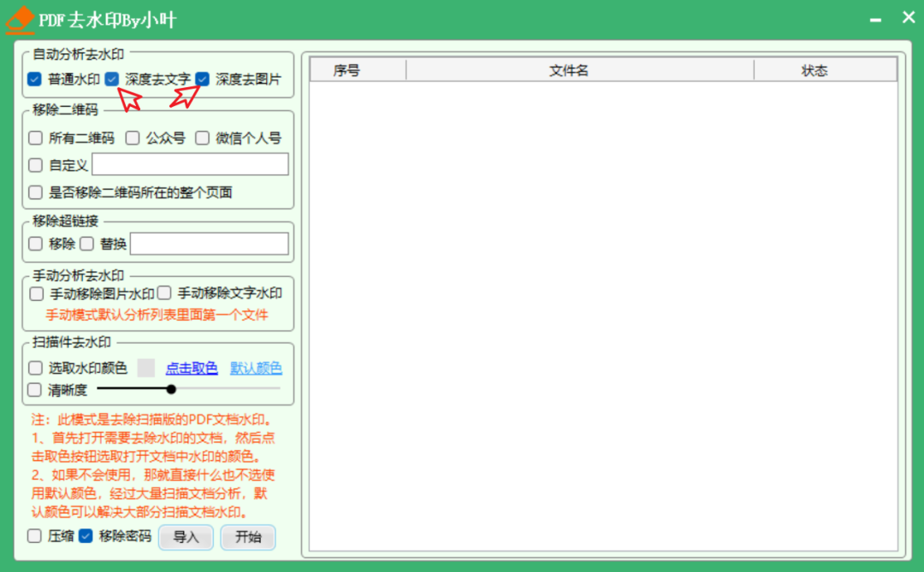This screenshot has width=924, height=572.
Task: Check the 选取水印颜色 checkbox
Action: click(x=35, y=369)
